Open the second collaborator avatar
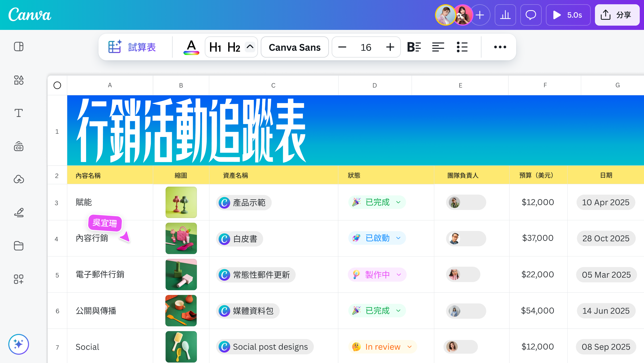Image resolution: width=644 pixels, height=363 pixels. (463, 15)
